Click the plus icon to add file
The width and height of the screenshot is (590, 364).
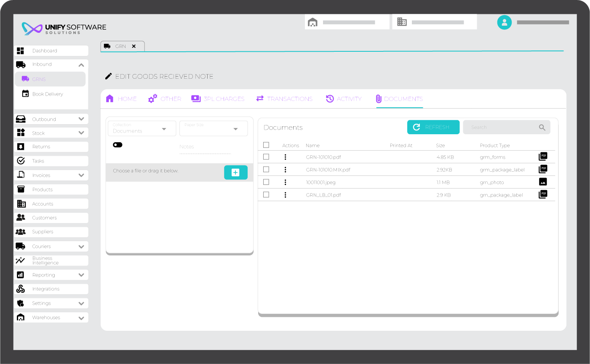(235, 173)
